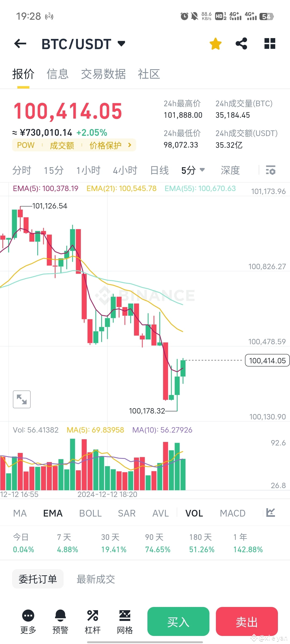
Task: Open the grid layout icon at top right
Action: 269,43
